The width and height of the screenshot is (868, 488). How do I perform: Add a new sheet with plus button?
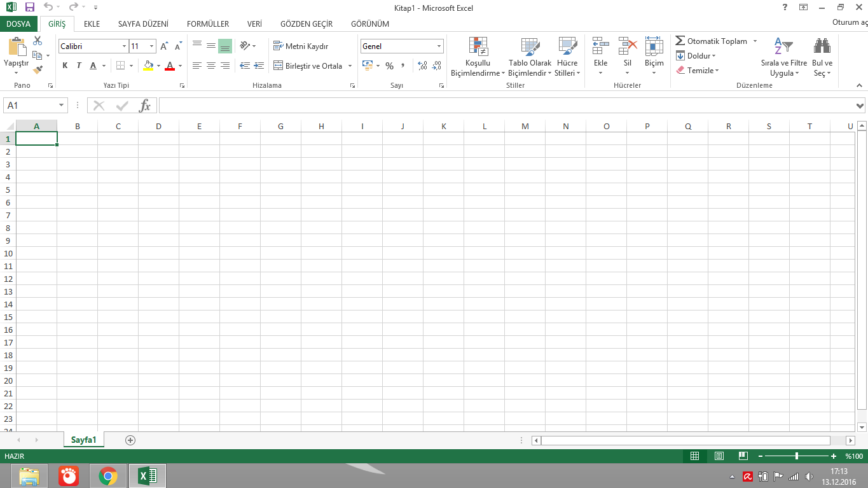[130, 440]
